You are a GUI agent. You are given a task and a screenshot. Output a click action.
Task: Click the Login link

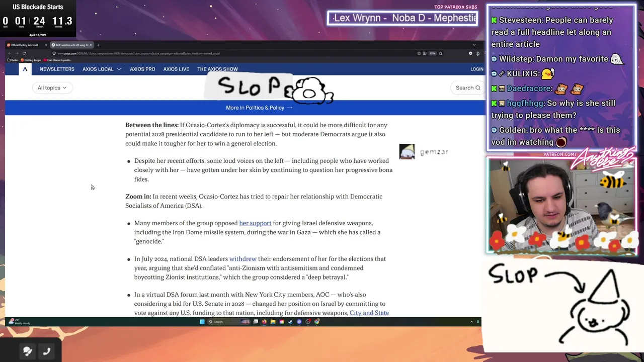[476, 69]
